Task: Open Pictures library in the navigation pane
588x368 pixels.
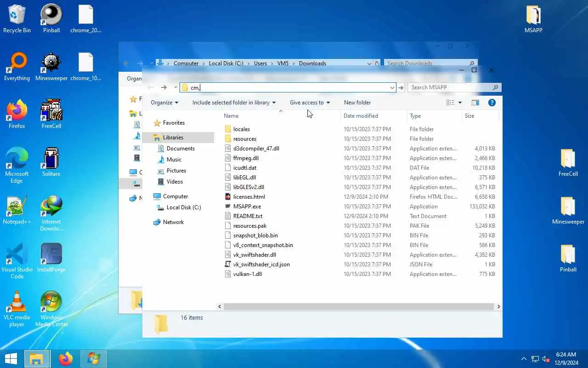Action: coord(176,171)
